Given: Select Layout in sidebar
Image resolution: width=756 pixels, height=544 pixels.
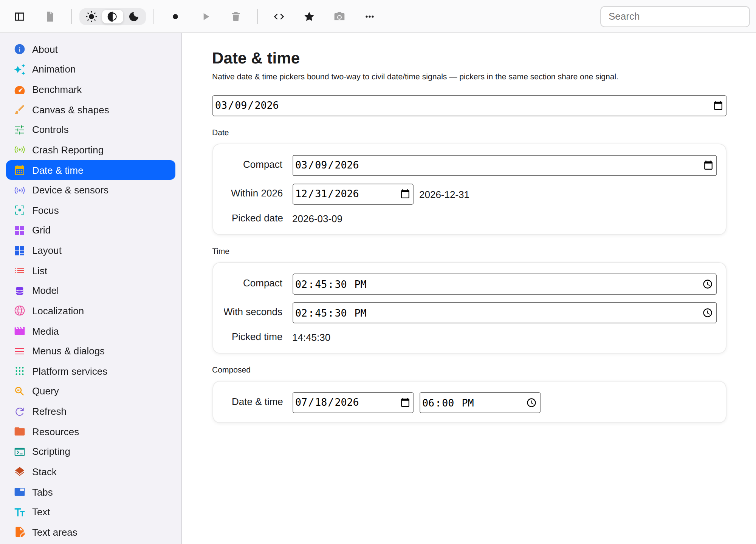Looking at the screenshot, I should coord(91,250).
